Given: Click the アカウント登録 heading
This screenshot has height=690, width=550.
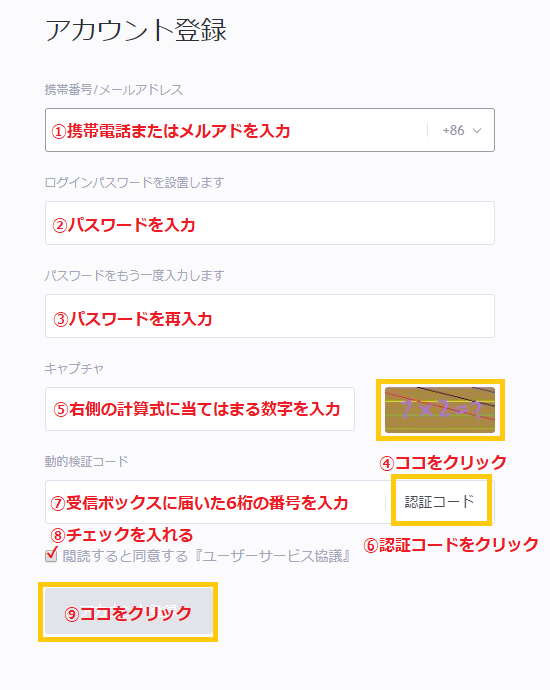Looking at the screenshot, I should pyautogui.click(x=136, y=30).
